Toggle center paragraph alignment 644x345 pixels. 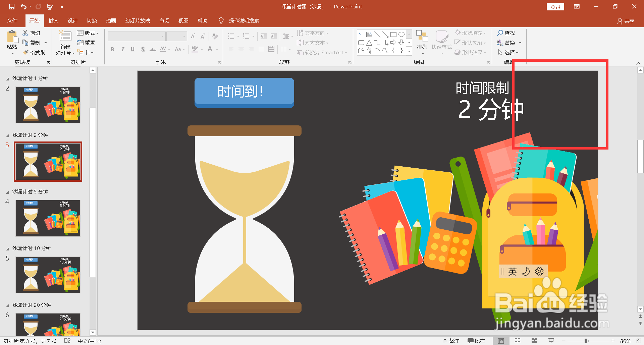[241, 49]
